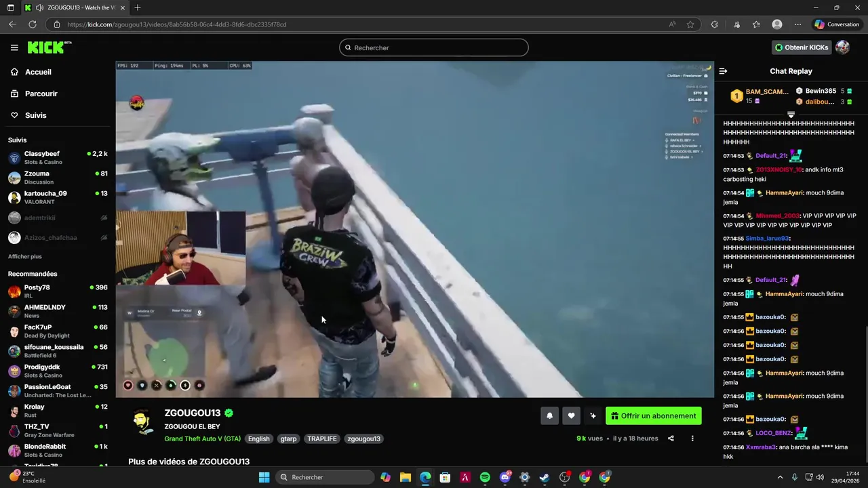Open Discord from taskbar
The width and height of the screenshot is (868, 488).
(x=505, y=477)
